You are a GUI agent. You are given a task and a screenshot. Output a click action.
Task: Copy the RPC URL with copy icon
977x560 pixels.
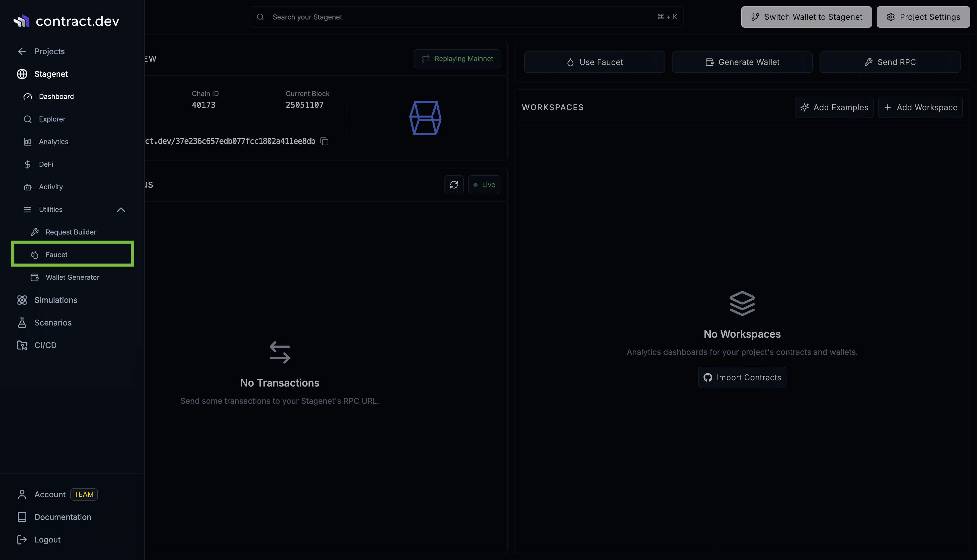tap(324, 141)
